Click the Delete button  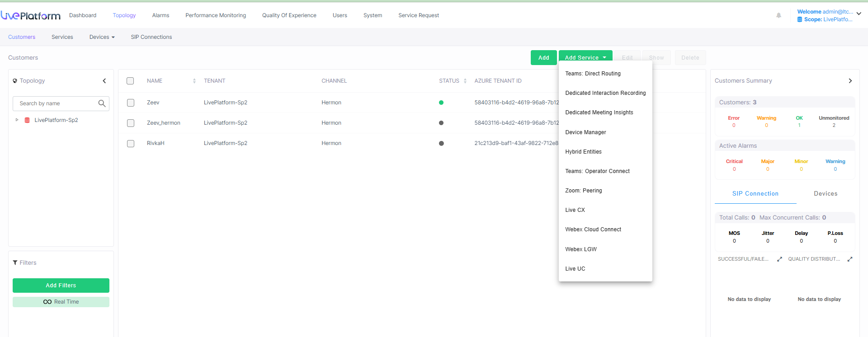click(x=690, y=57)
